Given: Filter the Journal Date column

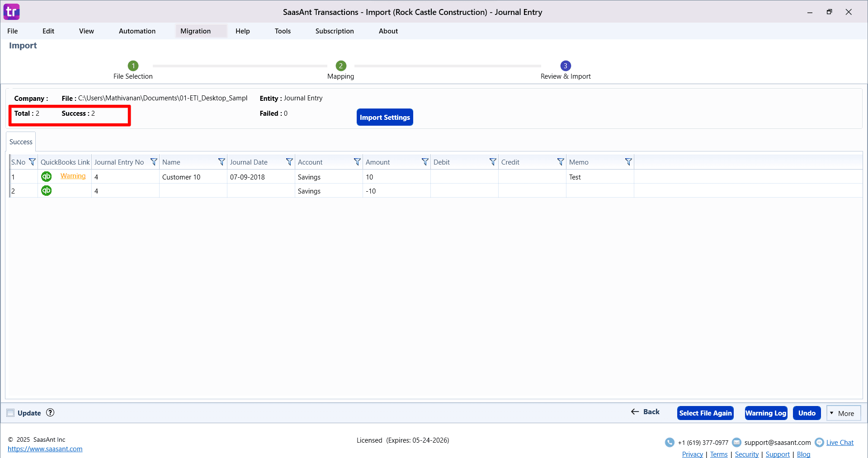Looking at the screenshot, I should click(289, 162).
